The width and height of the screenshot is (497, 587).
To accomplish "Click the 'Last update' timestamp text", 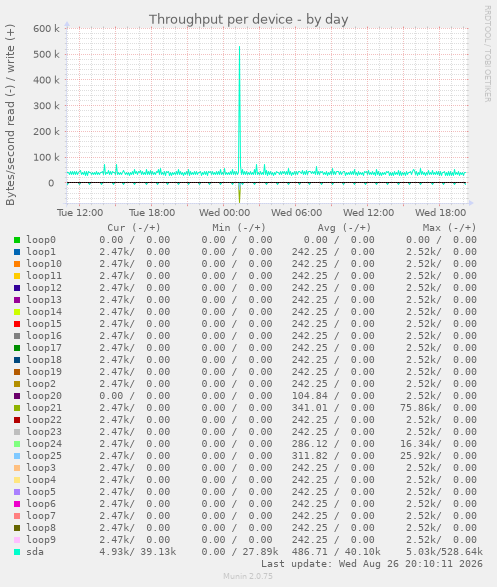I will [372, 564].
